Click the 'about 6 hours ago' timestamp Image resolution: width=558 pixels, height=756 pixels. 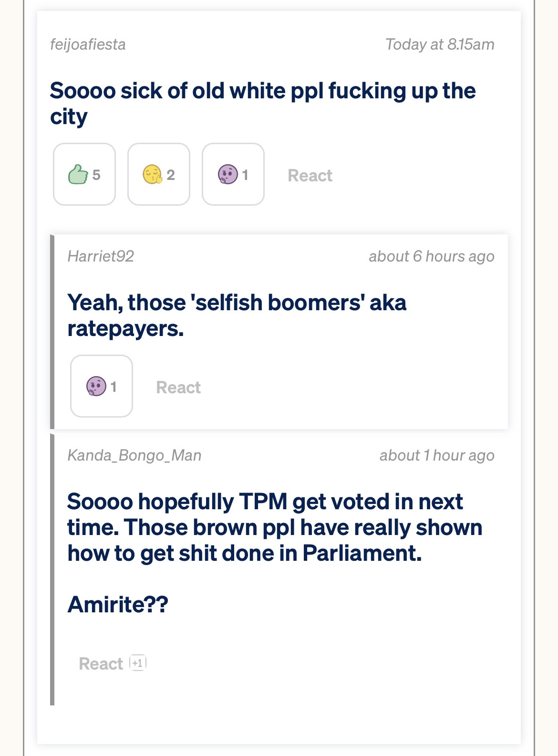[x=432, y=256]
